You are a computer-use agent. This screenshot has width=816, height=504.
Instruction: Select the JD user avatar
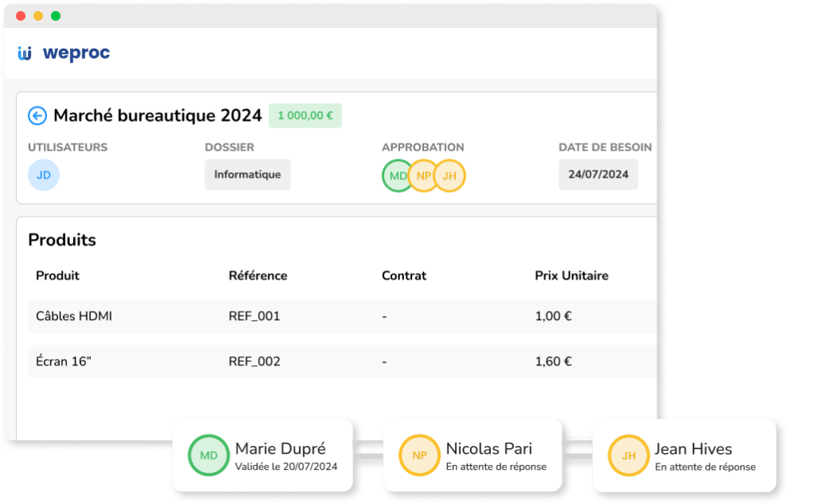[x=43, y=175]
